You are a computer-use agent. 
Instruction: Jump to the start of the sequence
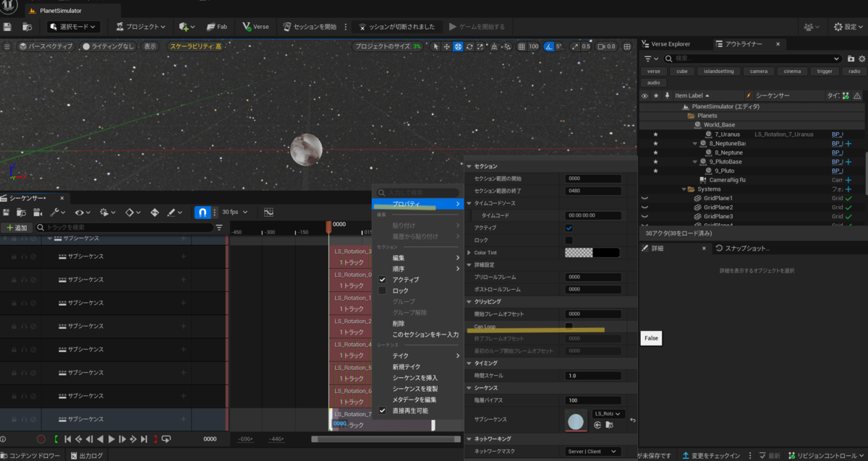pyautogui.click(x=67, y=439)
